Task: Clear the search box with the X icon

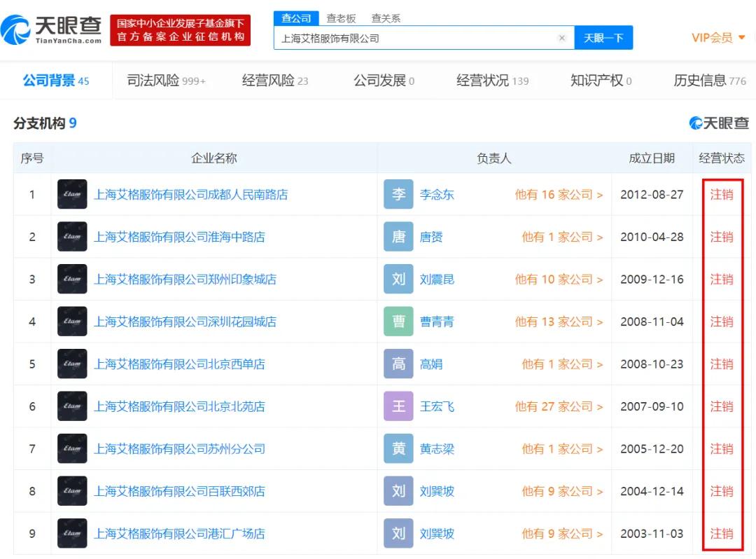Action: [562, 39]
